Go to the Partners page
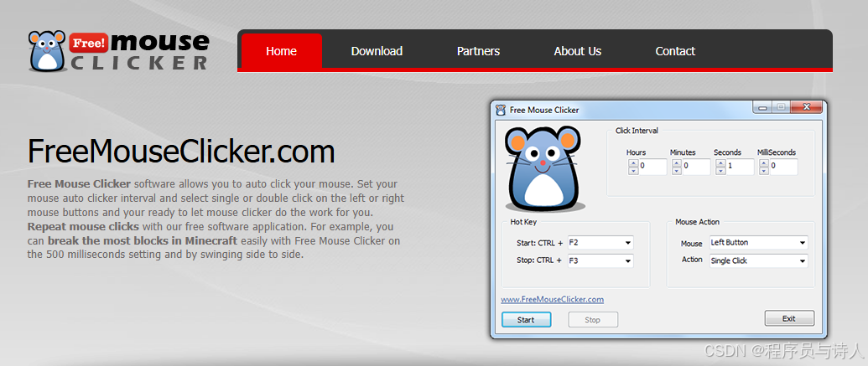The image size is (868, 366). [x=478, y=51]
